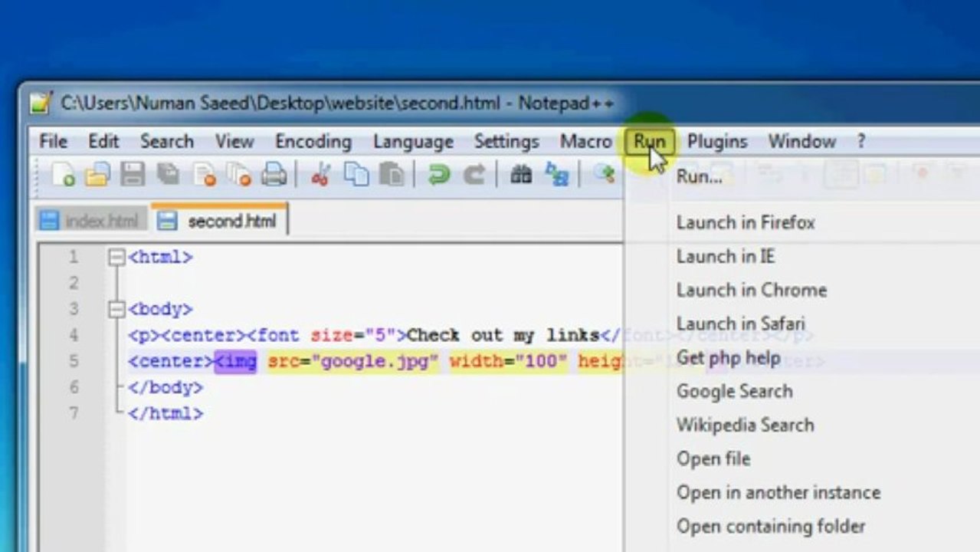This screenshot has height=552, width=980.
Task: Click the width="100" attribute text
Action: pyautogui.click(x=509, y=362)
